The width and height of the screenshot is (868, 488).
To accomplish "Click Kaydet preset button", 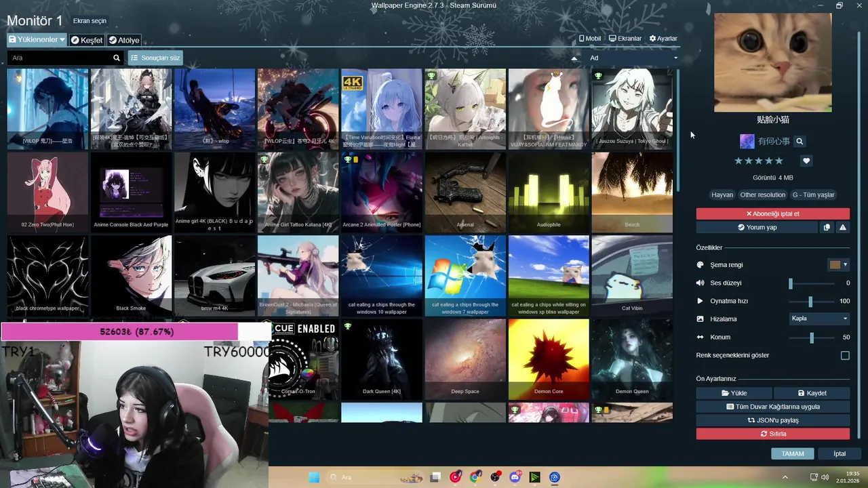I will (x=812, y=393).
